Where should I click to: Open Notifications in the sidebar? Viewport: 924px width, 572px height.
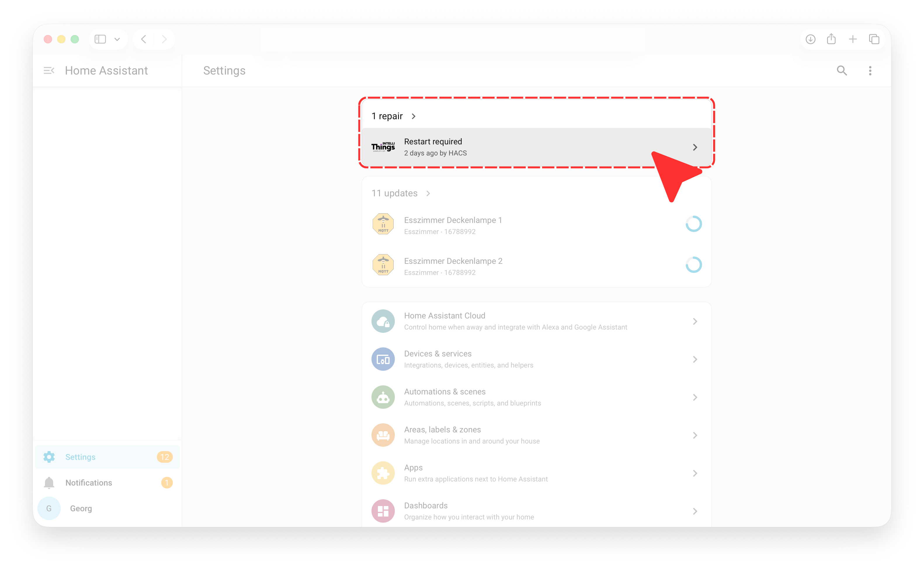(107, 483)
